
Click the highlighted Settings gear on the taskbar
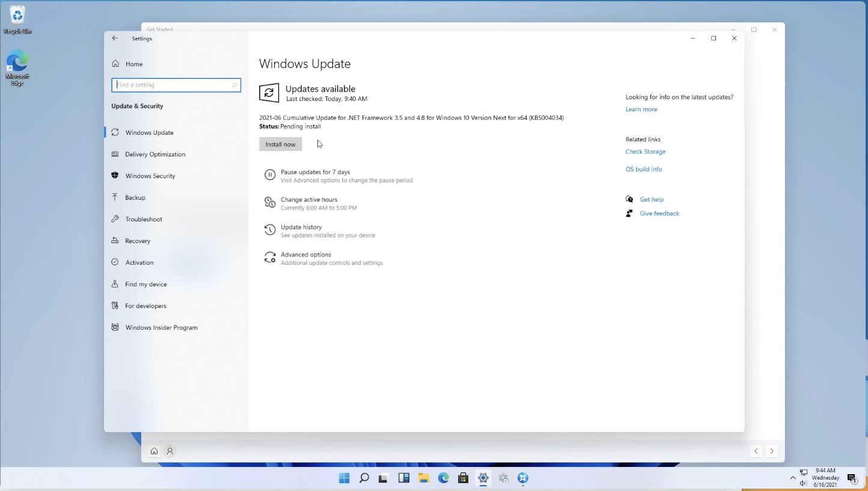click(483, 478)
